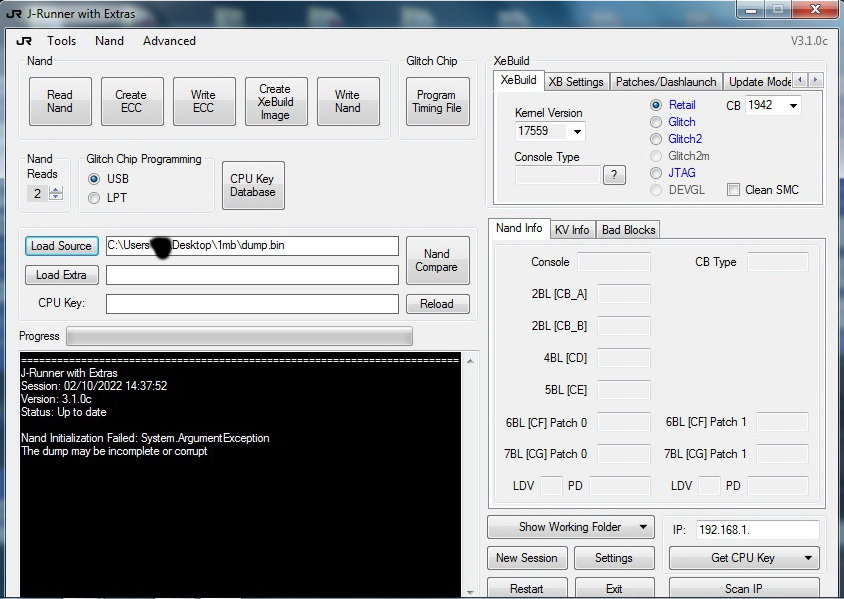This screenshot has width=844, height=599.
Task: Click the Write ECC button
Action: point(204,101)
